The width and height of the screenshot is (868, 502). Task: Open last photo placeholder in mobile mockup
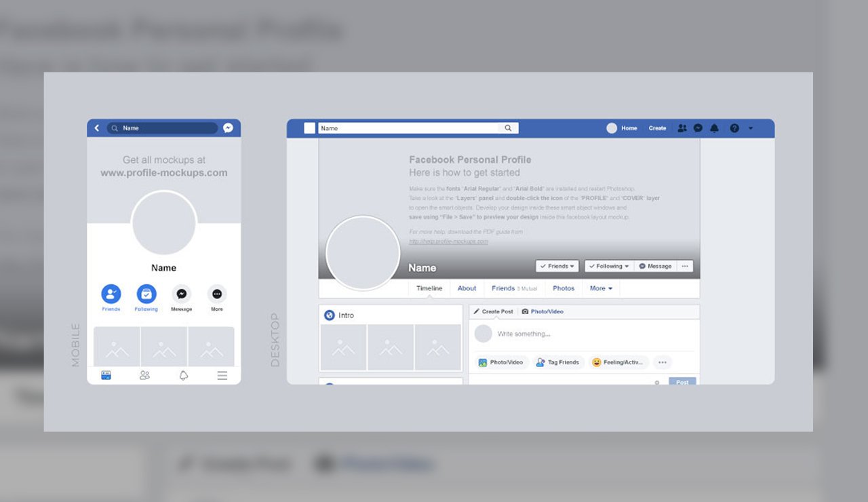coord(211,347)
